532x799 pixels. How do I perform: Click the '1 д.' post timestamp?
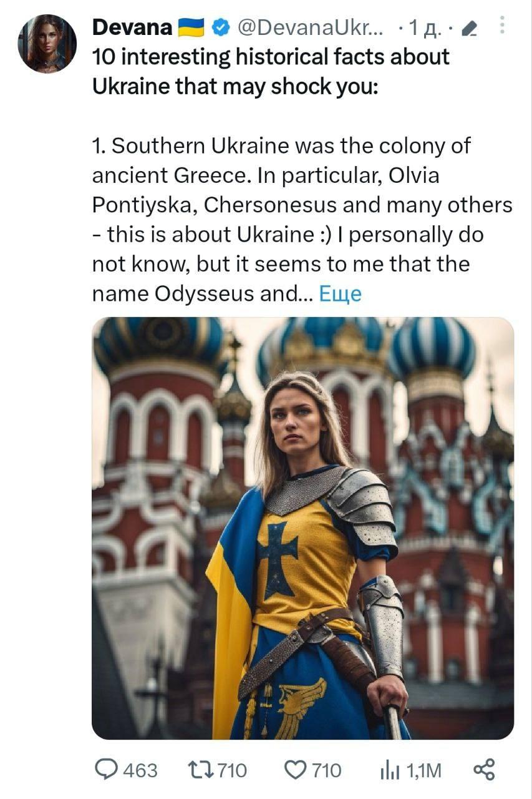coord(423,27)
